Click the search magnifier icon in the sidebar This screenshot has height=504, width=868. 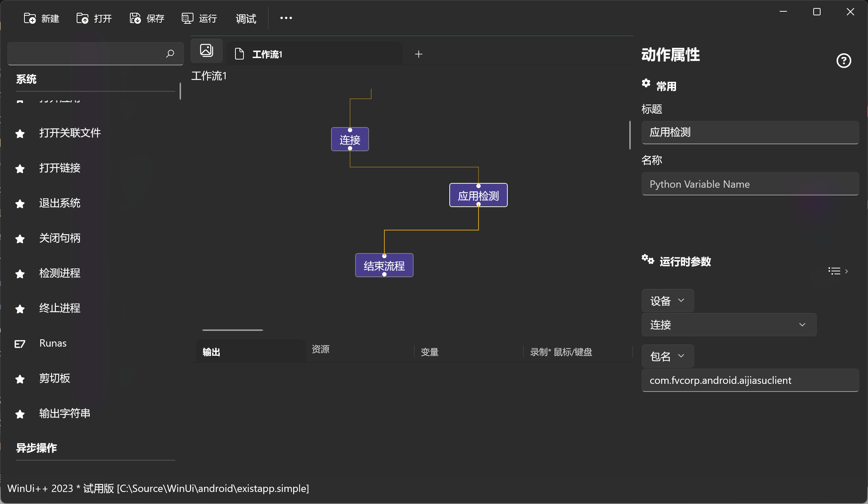(169, 54)
